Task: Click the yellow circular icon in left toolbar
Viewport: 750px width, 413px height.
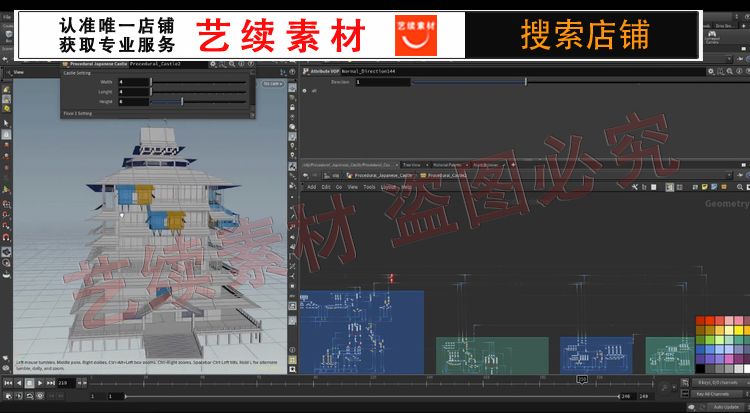Action: (x=6, y=109)
